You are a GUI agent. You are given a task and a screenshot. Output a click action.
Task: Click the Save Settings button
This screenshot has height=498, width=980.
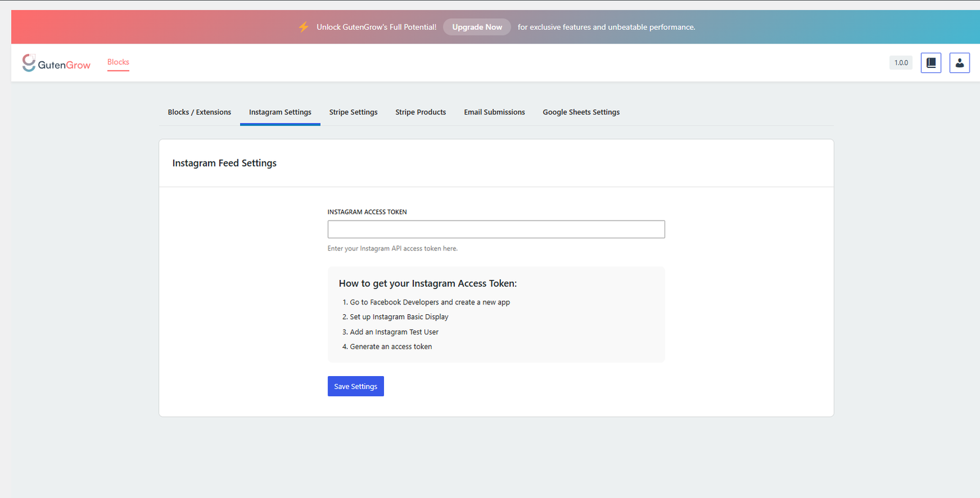point(355,387)
